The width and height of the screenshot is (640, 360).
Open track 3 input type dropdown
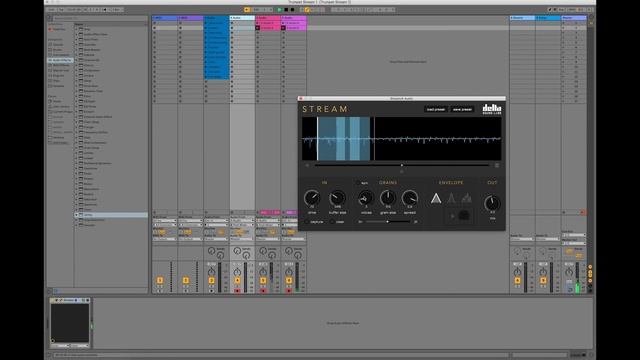pos(216,221)
